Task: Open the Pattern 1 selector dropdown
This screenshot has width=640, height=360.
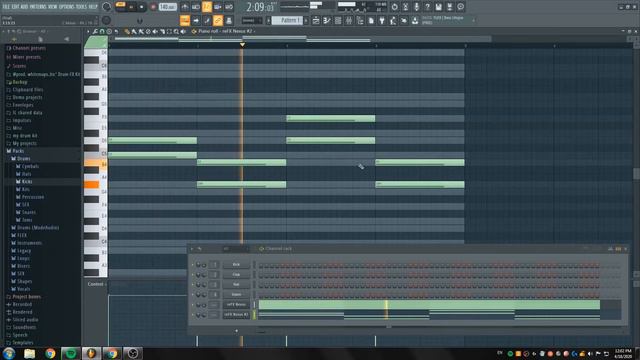Action: (287, 20)
